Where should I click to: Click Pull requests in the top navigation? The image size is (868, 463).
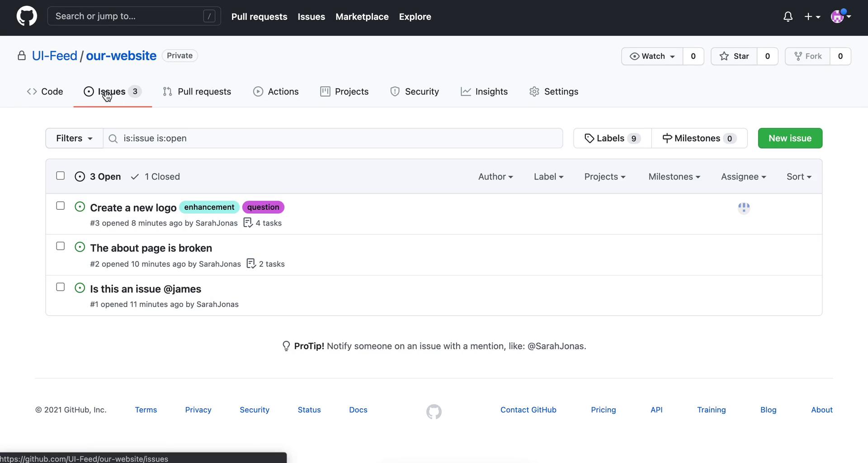tap(259, 17)
